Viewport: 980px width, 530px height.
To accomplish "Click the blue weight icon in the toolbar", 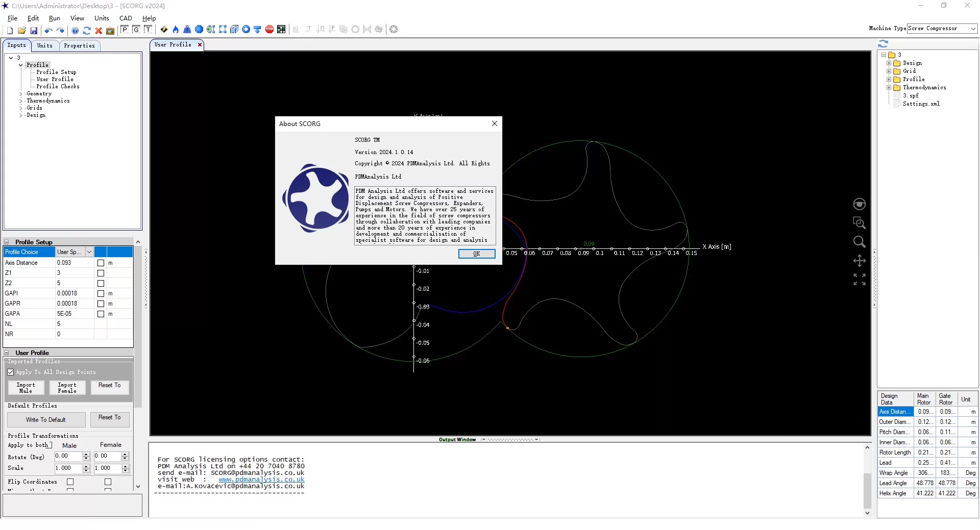I will 187,30.
